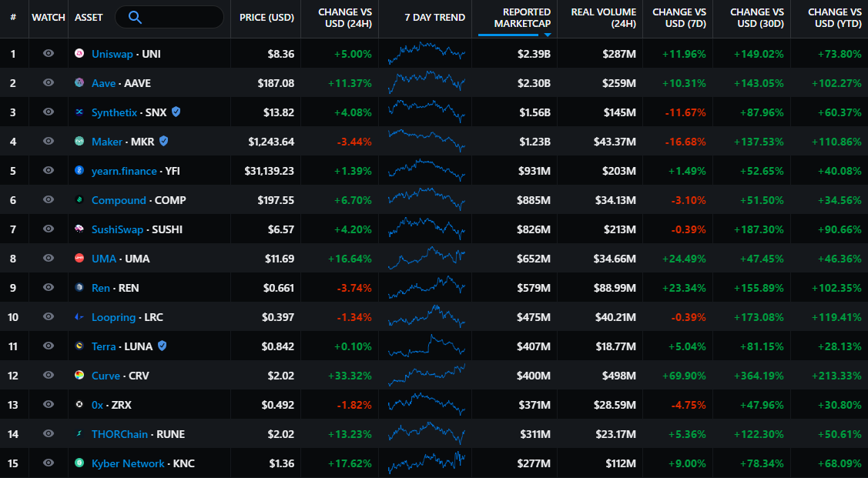Sort by Real Volume (24H) header
Screen dimensions: 868x478
click(603, 18)
